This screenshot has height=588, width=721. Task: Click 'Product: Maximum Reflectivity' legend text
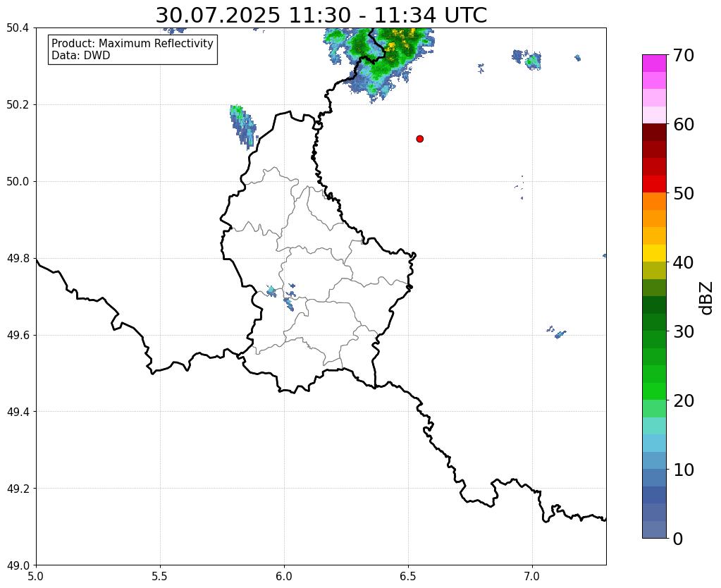tap(133, 44)
